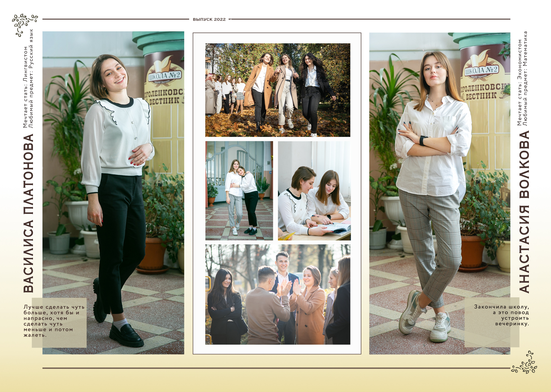Open the left portrait photo of Василиса
The height and width of the screenshot is (392, 551).
pyautogui.click(x=113, y=193)
